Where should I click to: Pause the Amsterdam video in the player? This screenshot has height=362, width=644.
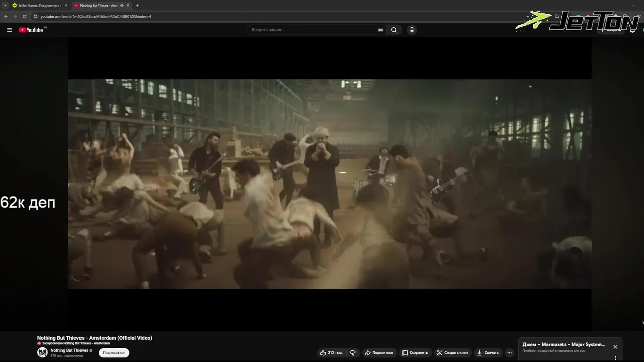330,184
